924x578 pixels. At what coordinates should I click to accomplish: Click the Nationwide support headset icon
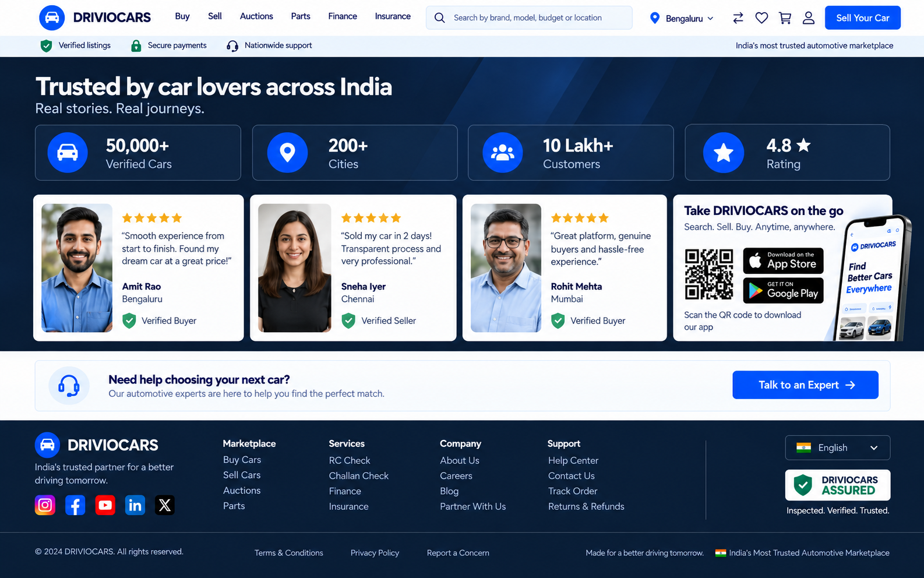click(232, 45)
